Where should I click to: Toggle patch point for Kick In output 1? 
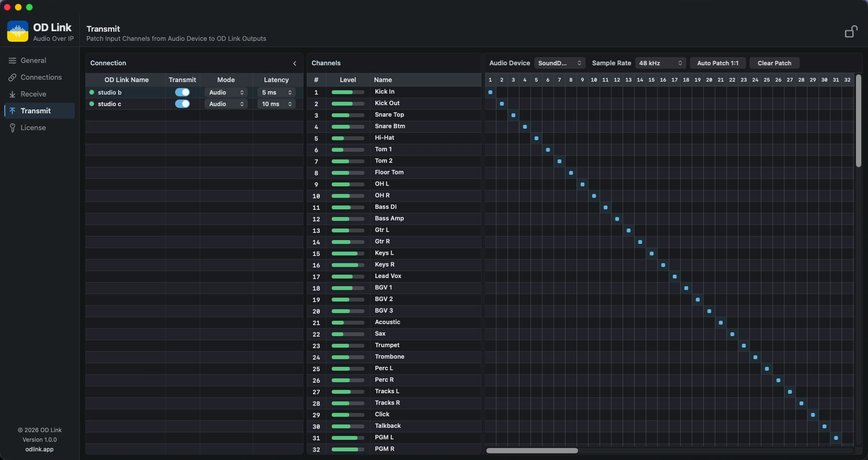coord(490,92)
